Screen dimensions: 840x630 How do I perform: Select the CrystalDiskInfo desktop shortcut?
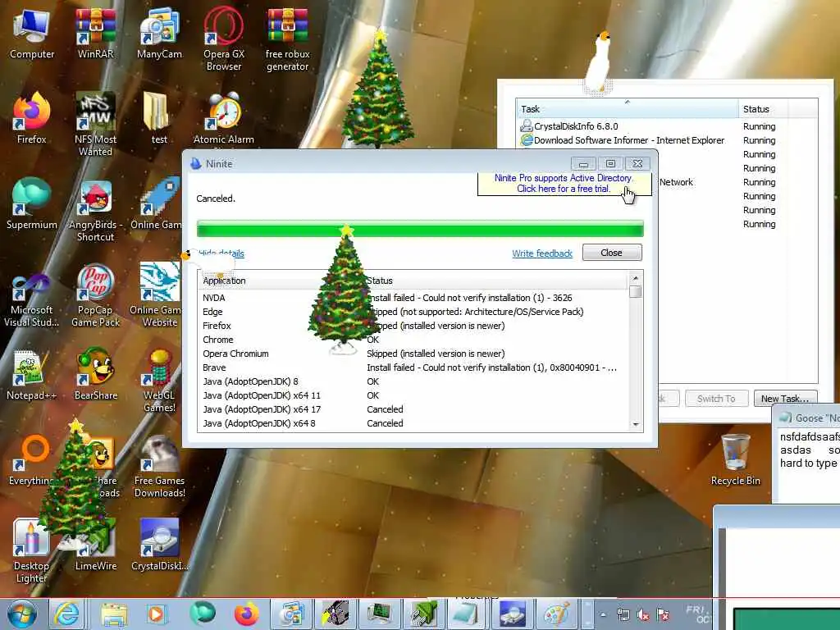point(159,546)
